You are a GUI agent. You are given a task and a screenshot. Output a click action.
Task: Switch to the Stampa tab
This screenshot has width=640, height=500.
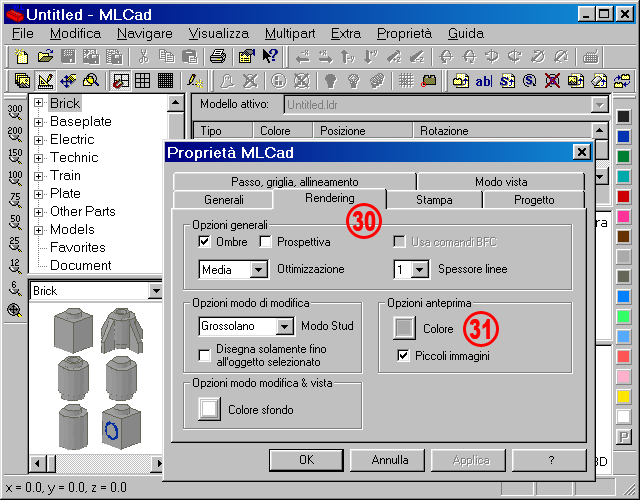click(x=434, y=200)
